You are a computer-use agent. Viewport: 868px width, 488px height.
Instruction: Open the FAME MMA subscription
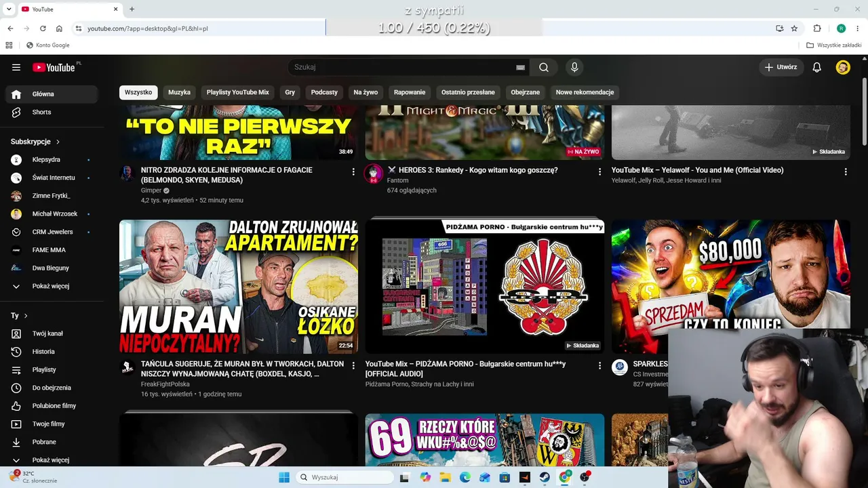(52, 250)
